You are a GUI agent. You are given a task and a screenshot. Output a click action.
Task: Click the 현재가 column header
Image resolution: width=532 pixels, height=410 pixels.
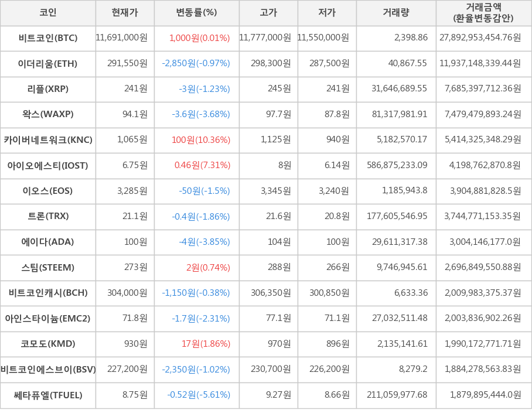pos(125,13)
